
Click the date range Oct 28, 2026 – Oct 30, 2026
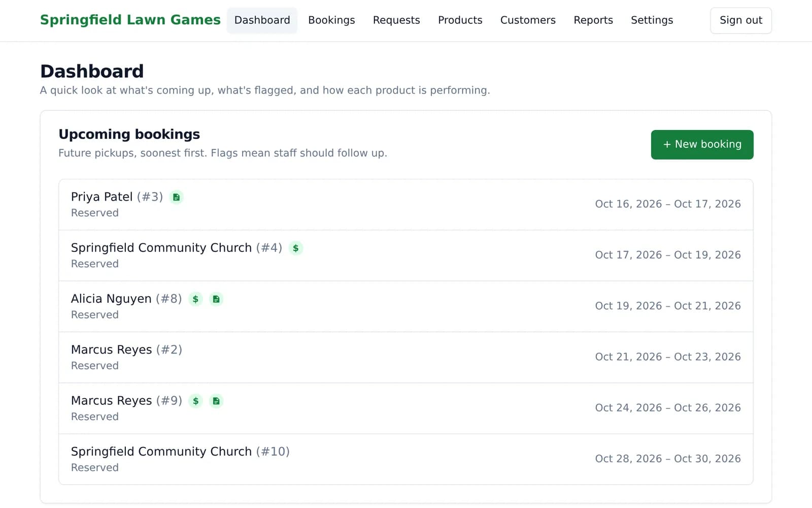tap(668, 459)
